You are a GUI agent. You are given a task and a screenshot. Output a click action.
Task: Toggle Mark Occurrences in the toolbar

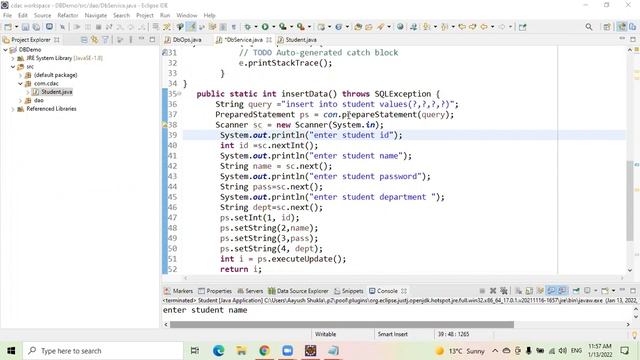click(x=191, y=27)
